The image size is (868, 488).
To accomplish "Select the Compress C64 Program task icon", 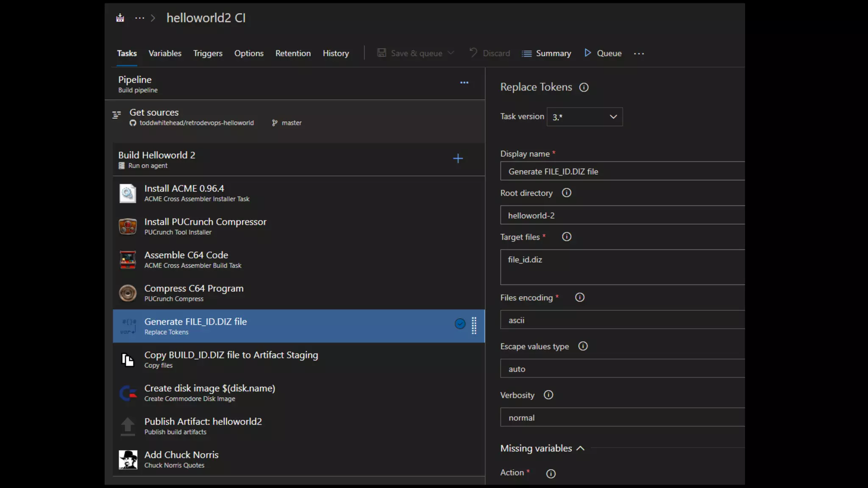I will 128,293.
